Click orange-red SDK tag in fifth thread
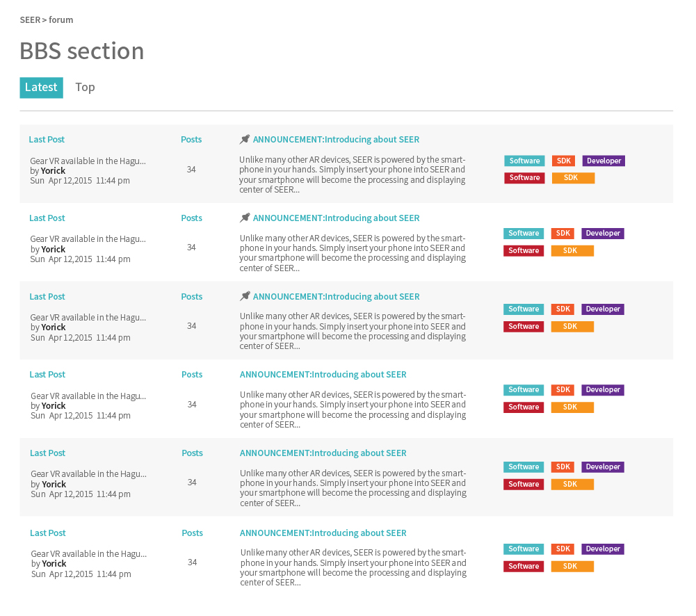Viewport: 696px width, 616px height. (563, 467)
